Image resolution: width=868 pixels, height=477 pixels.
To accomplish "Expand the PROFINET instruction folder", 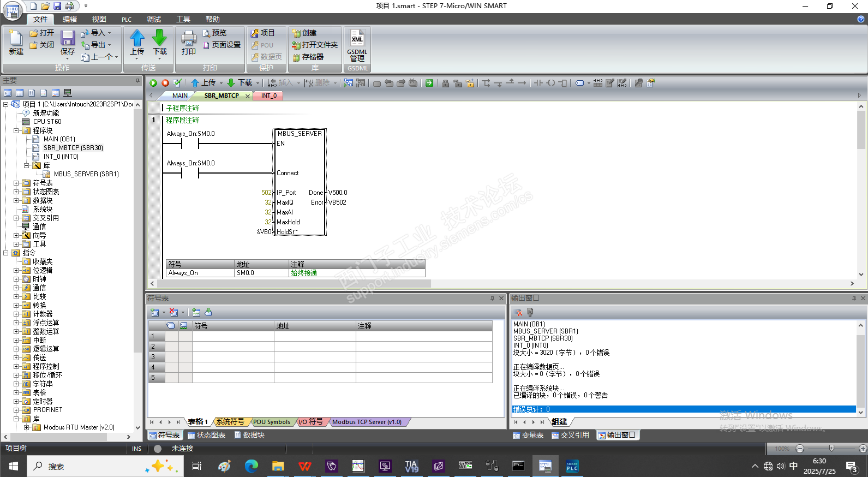I will click(x=16, y=410).
